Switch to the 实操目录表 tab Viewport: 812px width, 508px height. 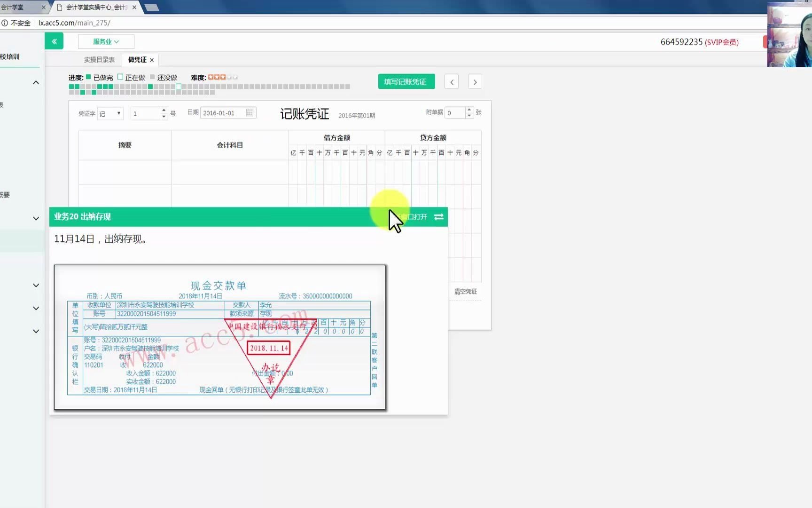(x=99, y=60)
